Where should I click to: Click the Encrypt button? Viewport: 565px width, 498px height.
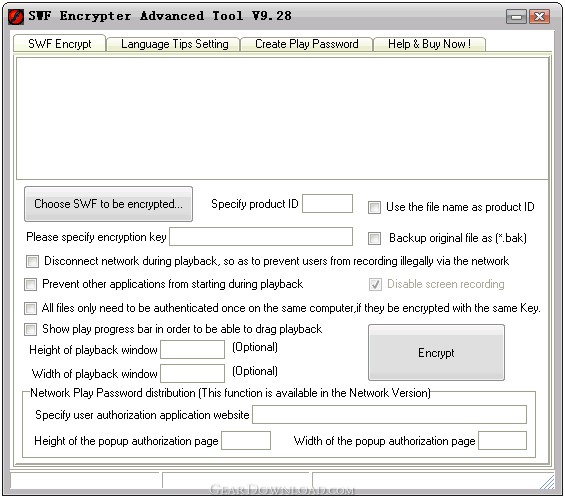click(436, 352)
